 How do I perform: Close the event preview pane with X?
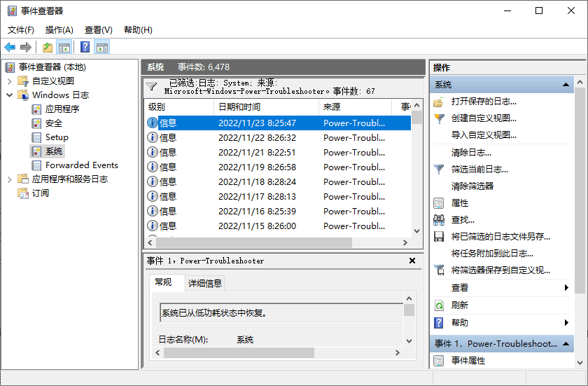coord(412,261)
